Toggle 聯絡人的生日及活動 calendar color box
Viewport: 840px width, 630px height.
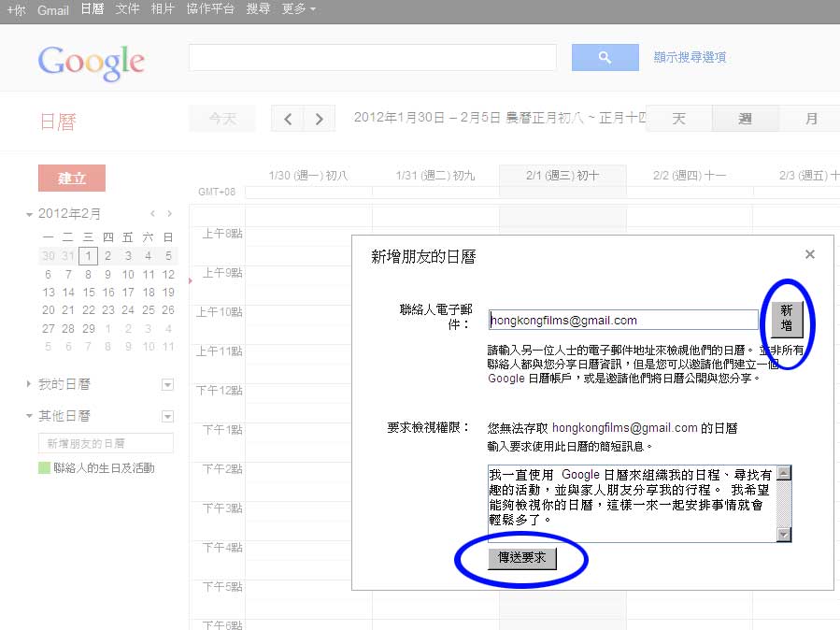pos(44,467)
